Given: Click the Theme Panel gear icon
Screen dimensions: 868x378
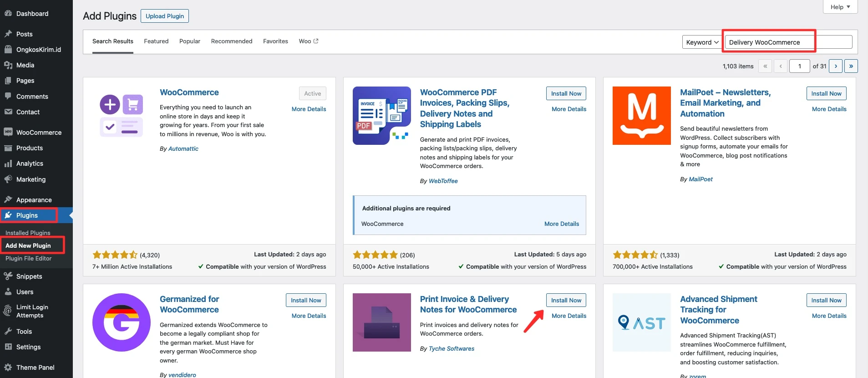Looking at the screenshot, I should (x=8, y=367).
